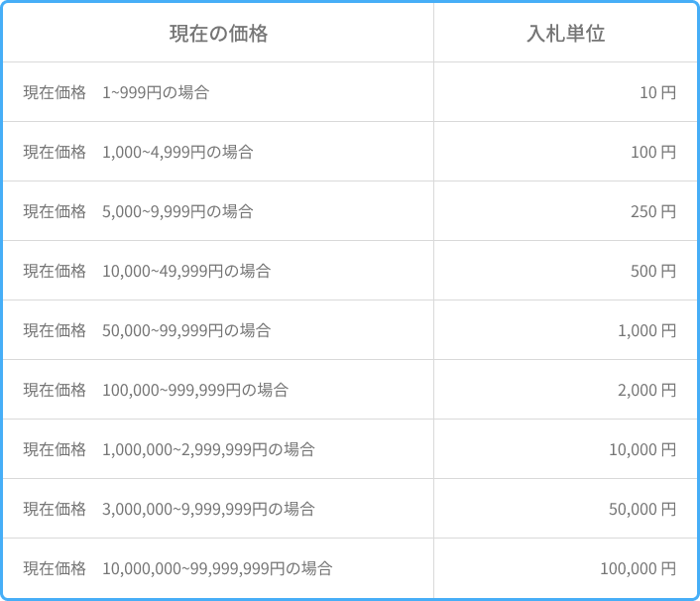Click the 100,000 円 bid unit value

click(638, 568)
